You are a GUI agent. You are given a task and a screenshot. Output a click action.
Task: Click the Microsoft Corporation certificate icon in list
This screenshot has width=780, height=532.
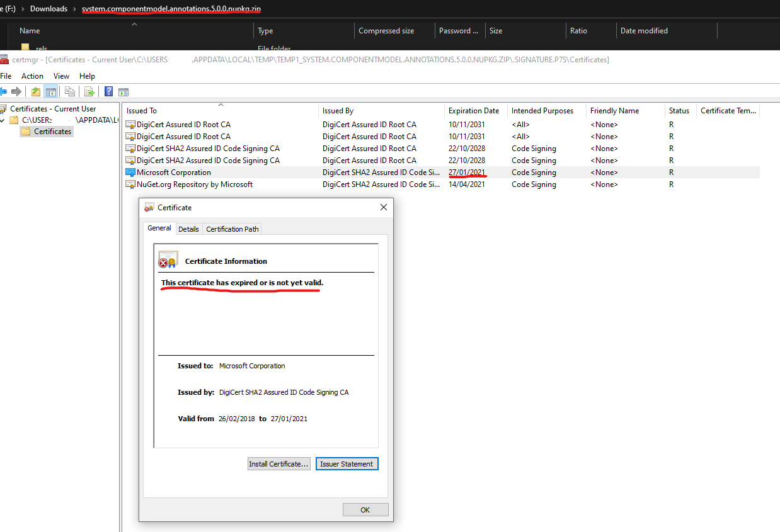130,173
